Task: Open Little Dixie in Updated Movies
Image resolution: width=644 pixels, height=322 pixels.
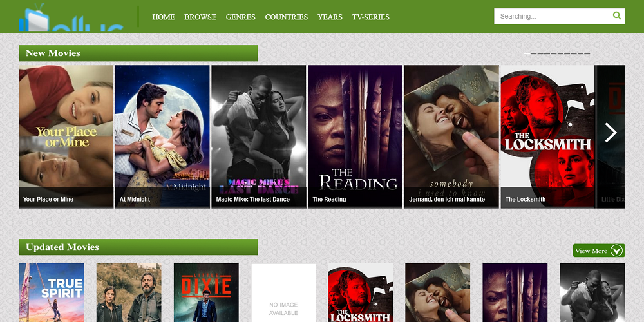Action: click(206, 292)
